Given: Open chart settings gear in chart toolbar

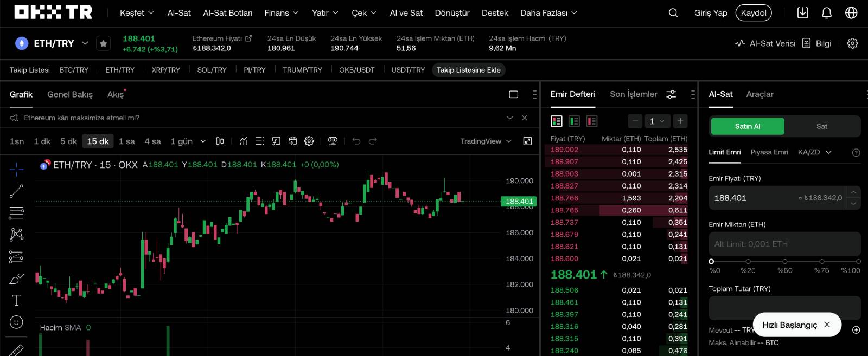Looking at the screenshot, I should [309, 141].
